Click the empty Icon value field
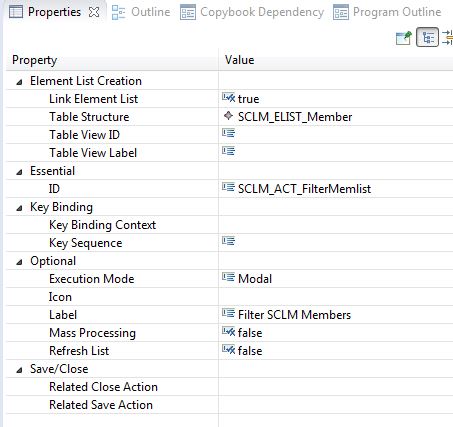453x427 pixels. 336,297
